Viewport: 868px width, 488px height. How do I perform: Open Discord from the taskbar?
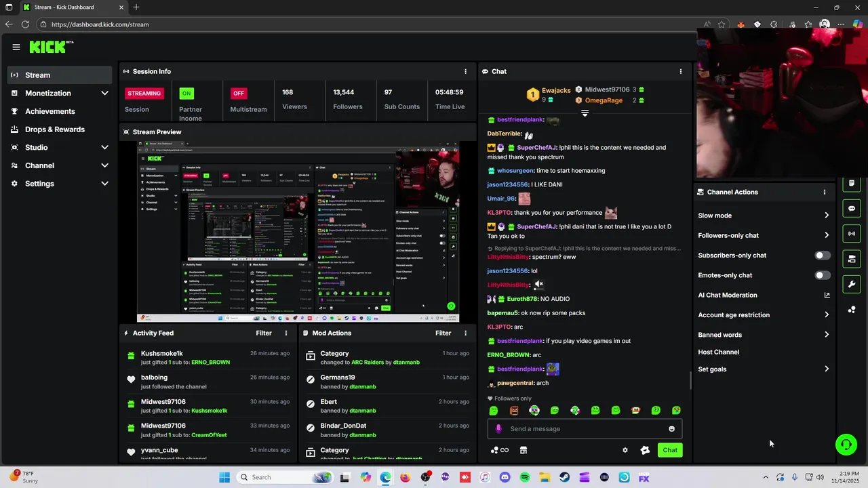(x=505, y=477)
